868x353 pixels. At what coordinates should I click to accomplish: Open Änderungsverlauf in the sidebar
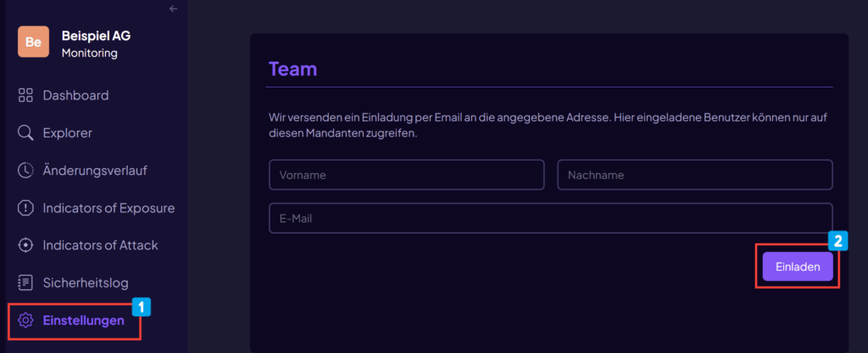[95, 171]
